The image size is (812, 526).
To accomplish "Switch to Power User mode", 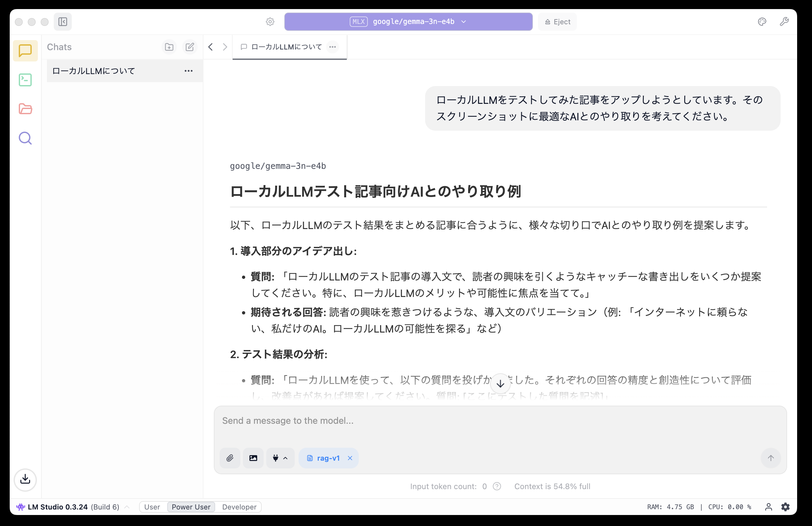I will tap(191, 507).
